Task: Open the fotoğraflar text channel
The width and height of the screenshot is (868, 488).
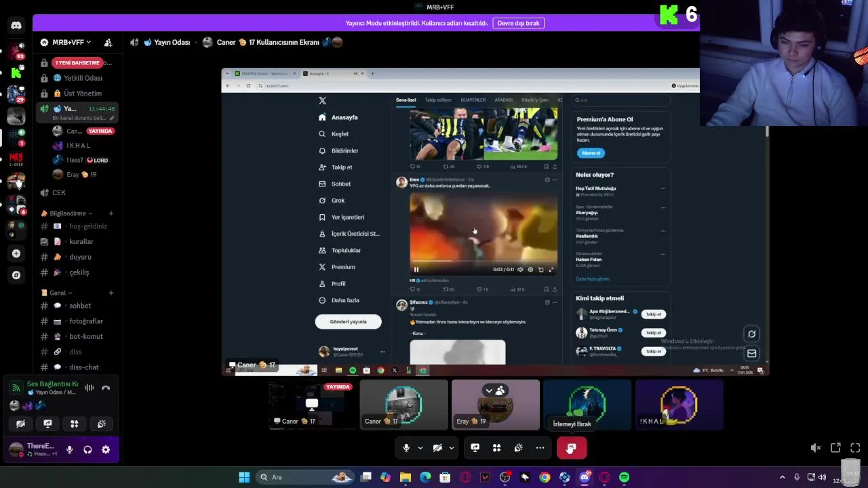Action: point(78,321)
